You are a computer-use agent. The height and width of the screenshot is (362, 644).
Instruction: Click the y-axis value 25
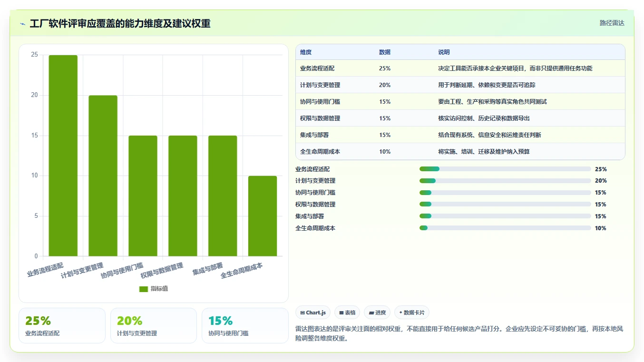pos(34,55)
